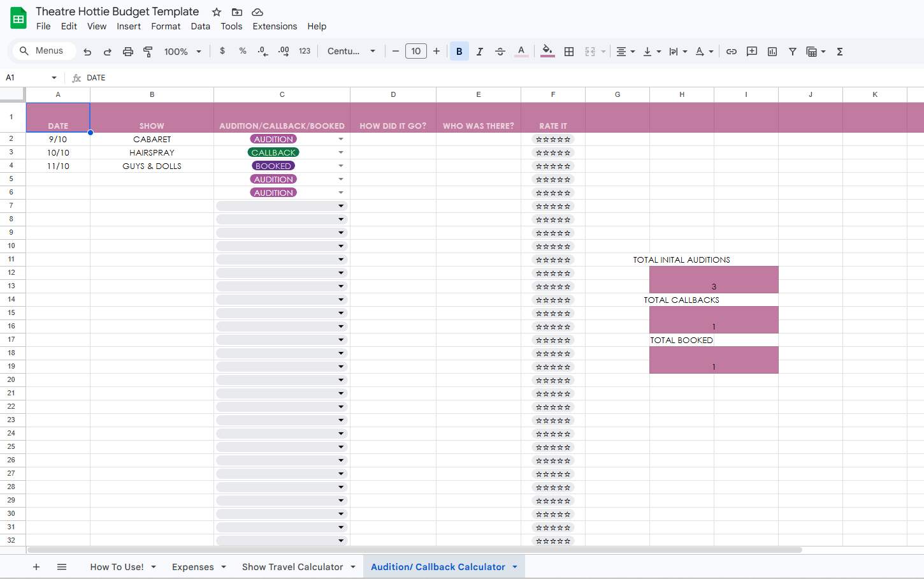Open the Name box dropdown
924x579 pixels.
pos(54,78)
